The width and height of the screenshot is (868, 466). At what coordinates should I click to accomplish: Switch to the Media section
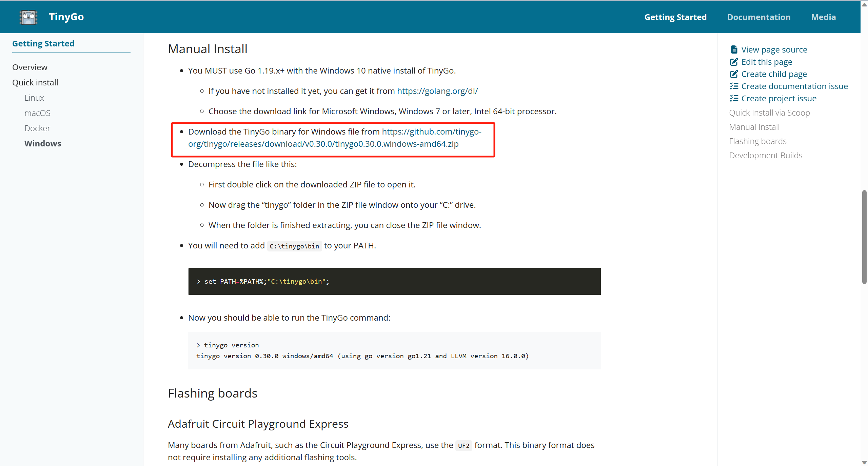(x=824, y=17)
